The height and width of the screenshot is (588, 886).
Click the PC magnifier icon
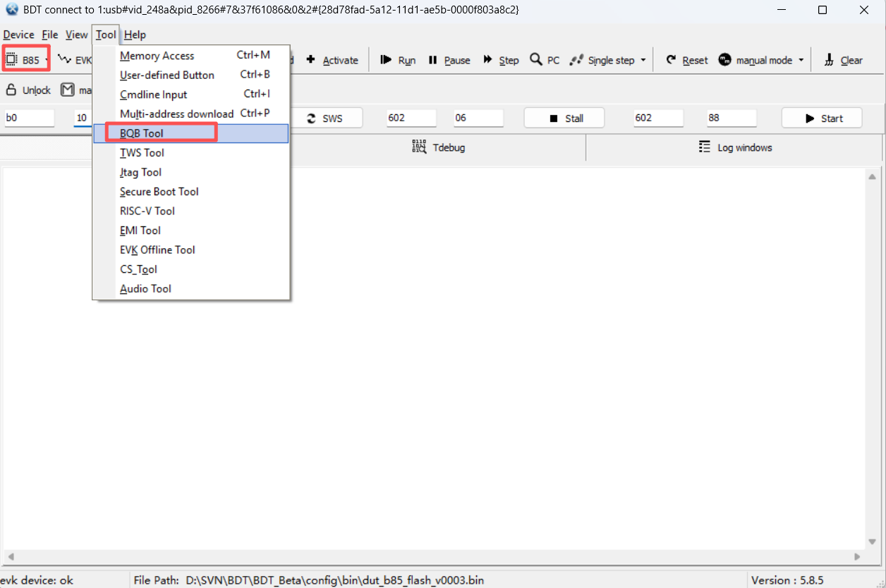(536, 60)
